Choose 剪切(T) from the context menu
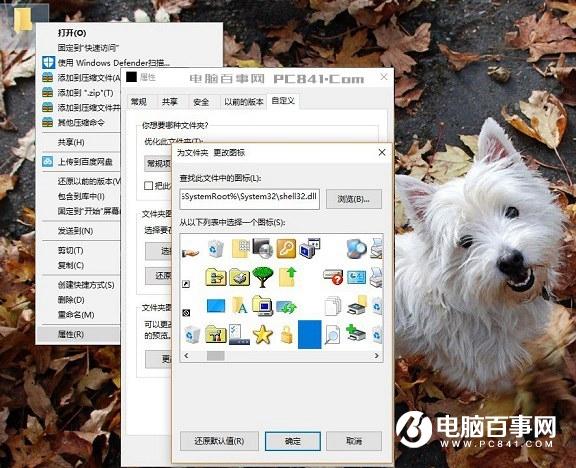The height and width of the screenshot is (468, 576). point(71,251)
